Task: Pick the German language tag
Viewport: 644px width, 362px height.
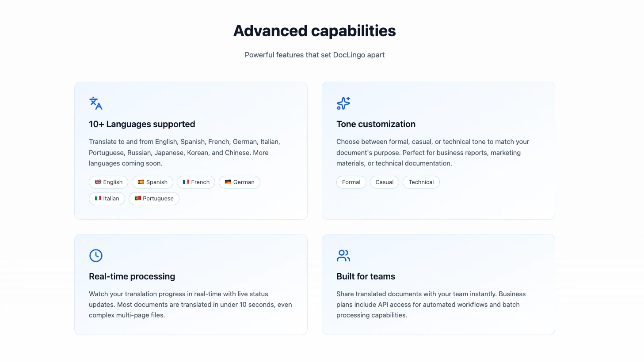Action: click(240, 182)
